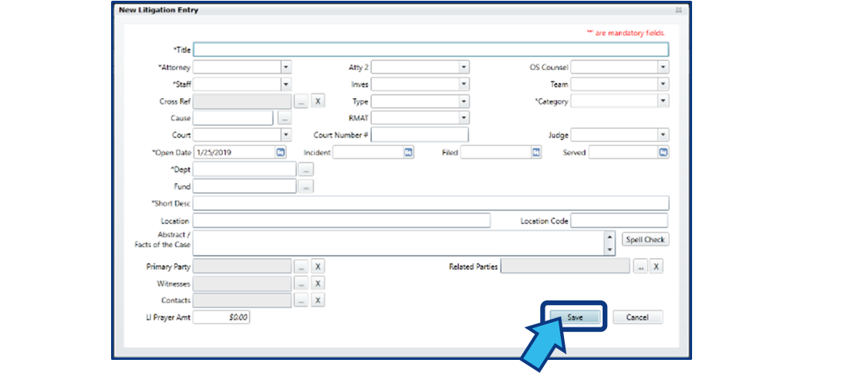Clear the Cross Ref field with X
The height and width of the screenshot is (373, 868).
click(318, 101)
